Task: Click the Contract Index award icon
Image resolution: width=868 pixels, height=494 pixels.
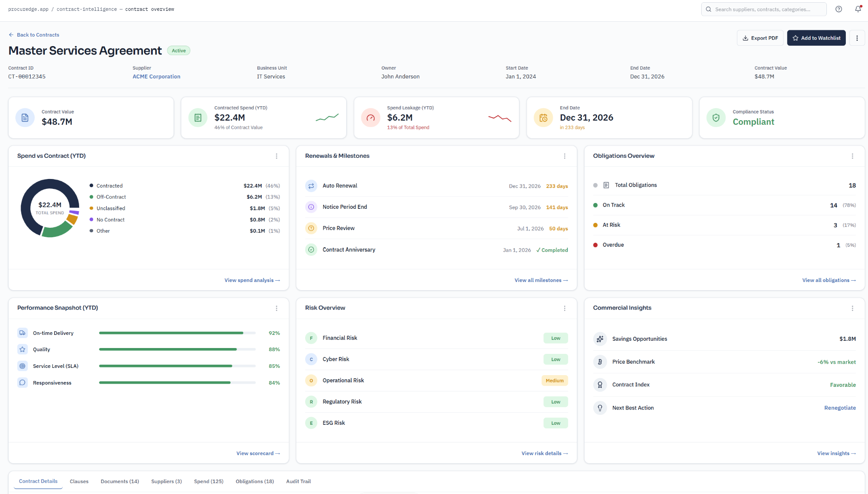Action: tap(600, 385)
